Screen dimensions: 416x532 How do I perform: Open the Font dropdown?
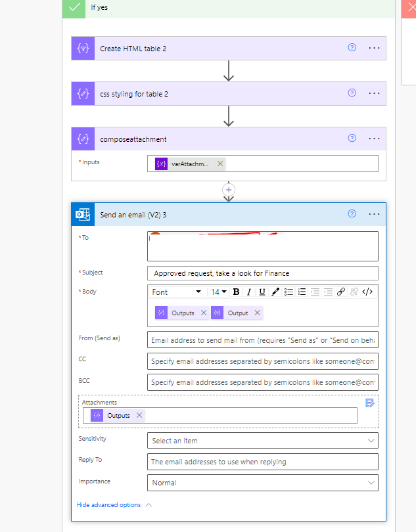(177, 292)
